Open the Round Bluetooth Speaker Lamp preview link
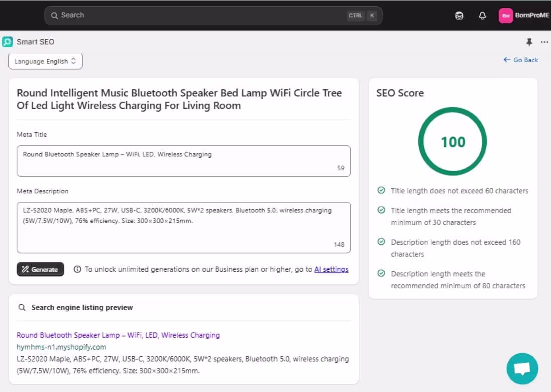551x392 pixels. (x=117, y=335)
